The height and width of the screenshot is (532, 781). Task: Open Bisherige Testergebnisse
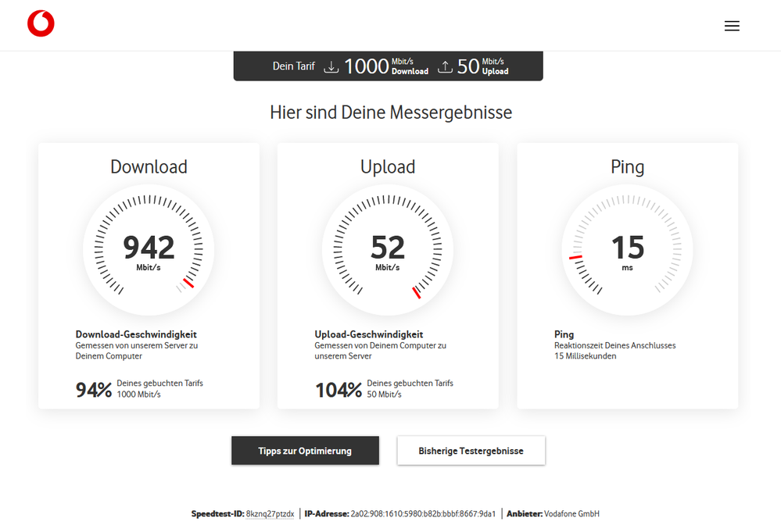(471, 451)
